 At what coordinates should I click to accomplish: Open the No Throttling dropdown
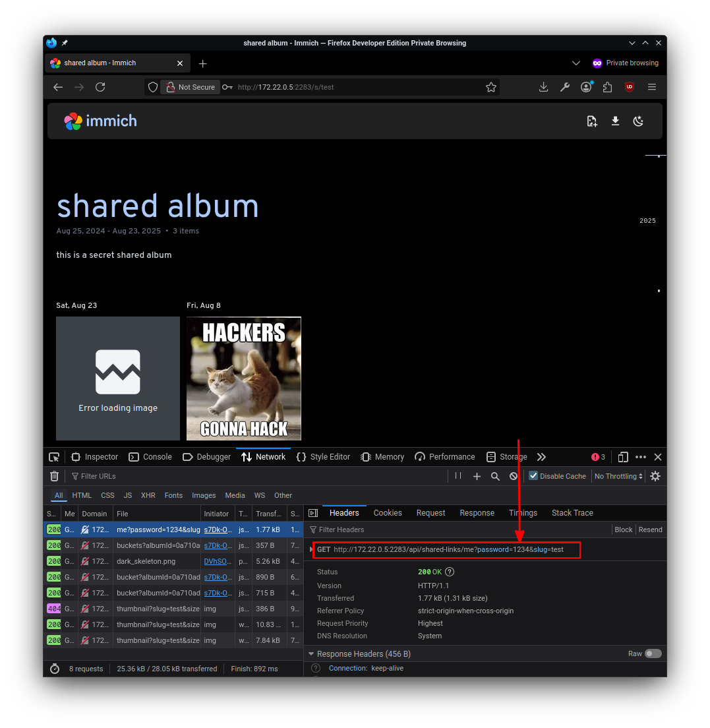tap(618, 476)
